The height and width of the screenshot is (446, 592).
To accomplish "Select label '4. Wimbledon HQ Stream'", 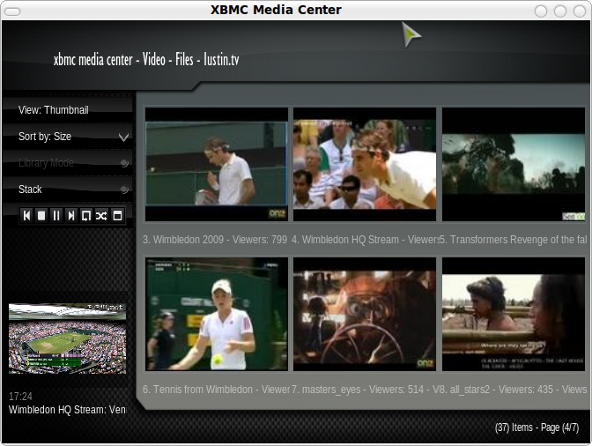I will point(345,239).
